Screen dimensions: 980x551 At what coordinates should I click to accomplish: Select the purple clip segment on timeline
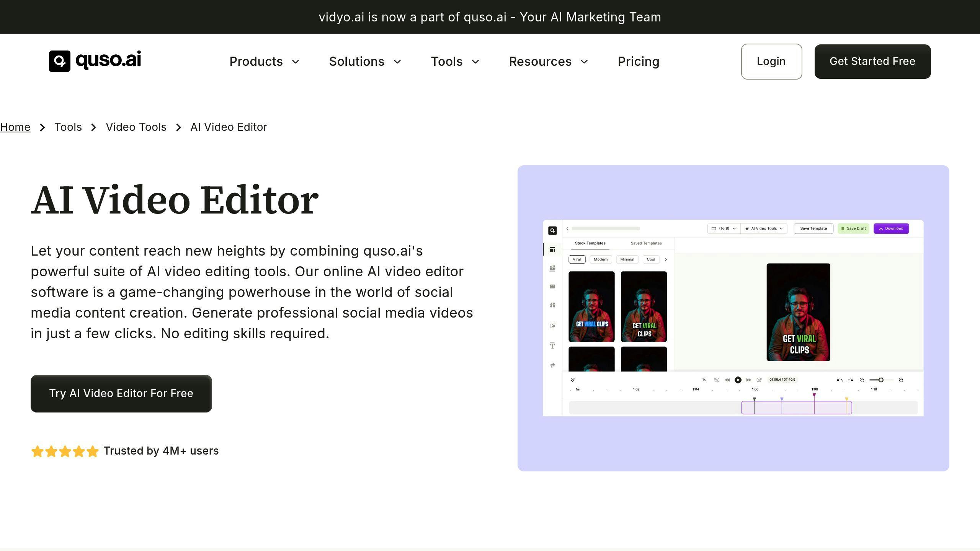797,408
